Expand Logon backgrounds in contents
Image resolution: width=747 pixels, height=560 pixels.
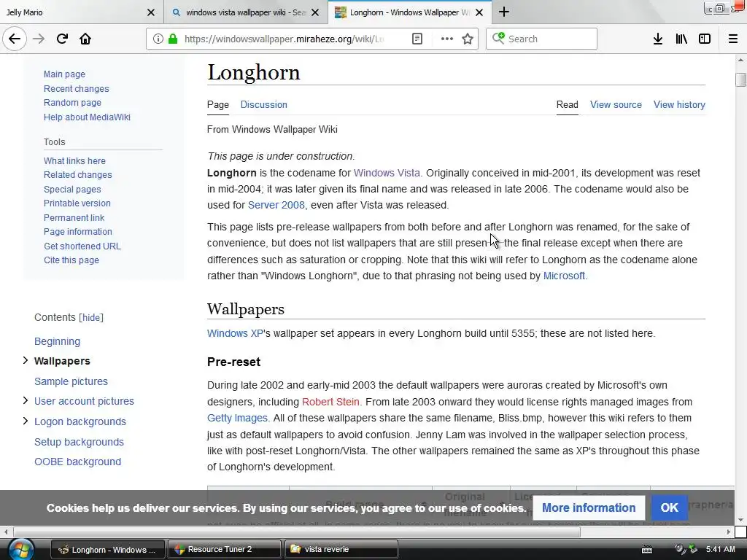pyautogui.click(x=26, y=421)
